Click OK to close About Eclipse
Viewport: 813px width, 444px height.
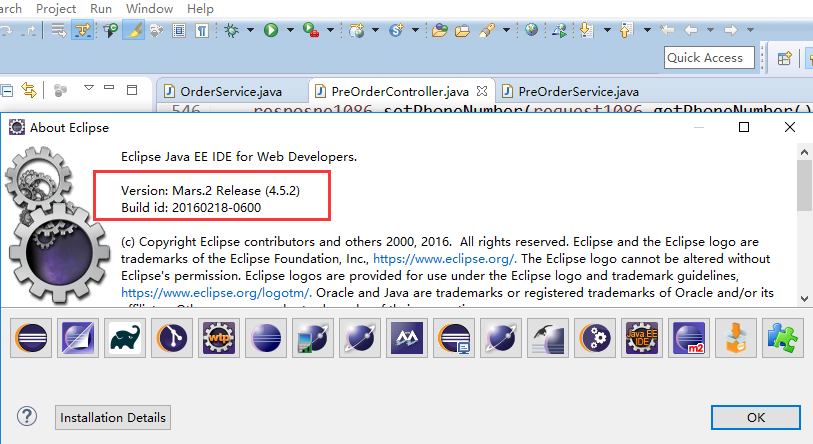(755, 418)
